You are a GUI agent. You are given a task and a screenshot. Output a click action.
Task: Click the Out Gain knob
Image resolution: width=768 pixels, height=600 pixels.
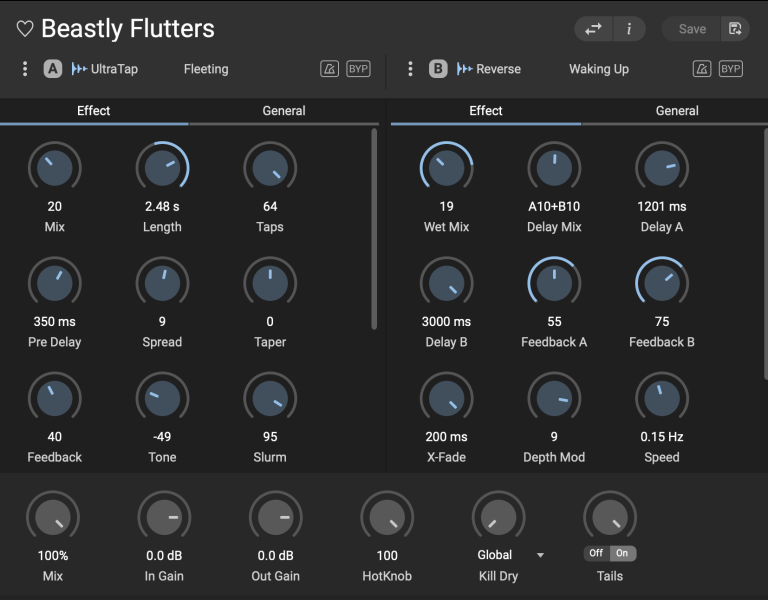point(276,517)
